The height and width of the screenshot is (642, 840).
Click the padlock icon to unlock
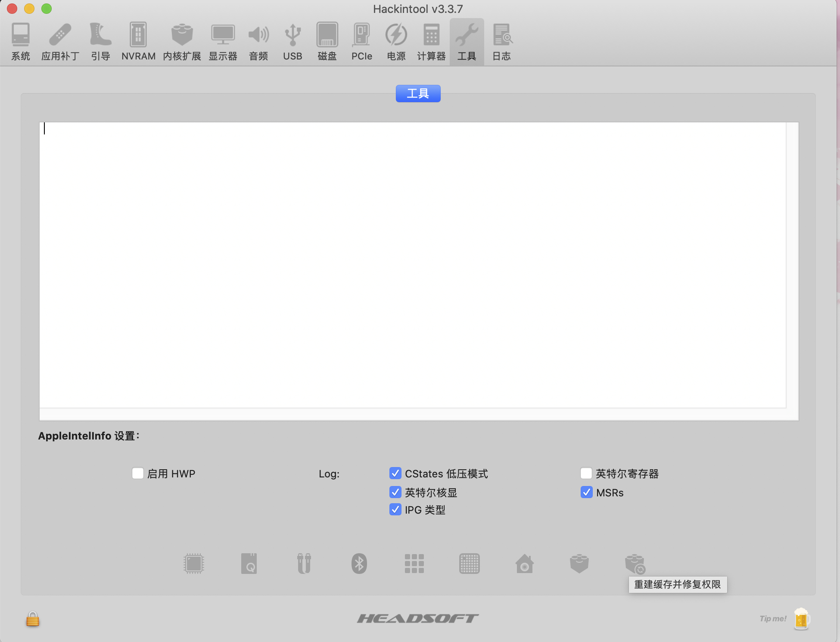(33, 619)
